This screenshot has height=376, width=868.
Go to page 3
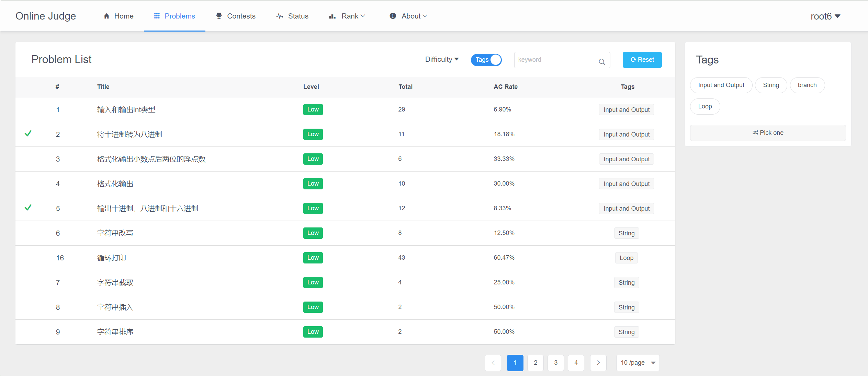(555, 363)
